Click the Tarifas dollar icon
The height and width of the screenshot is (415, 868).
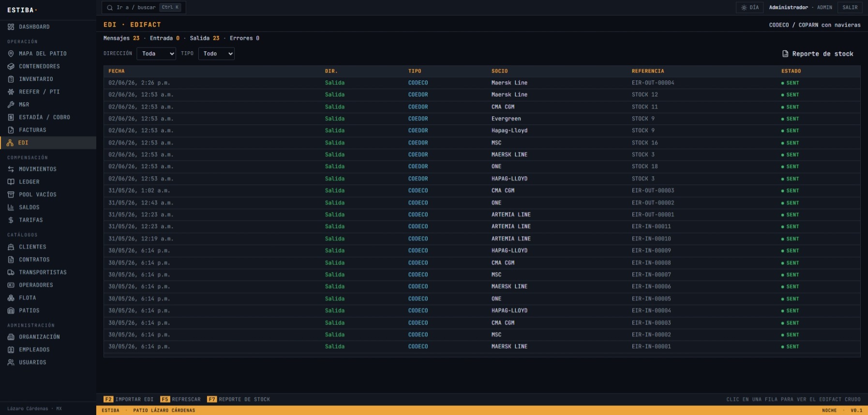click(11, 220)
